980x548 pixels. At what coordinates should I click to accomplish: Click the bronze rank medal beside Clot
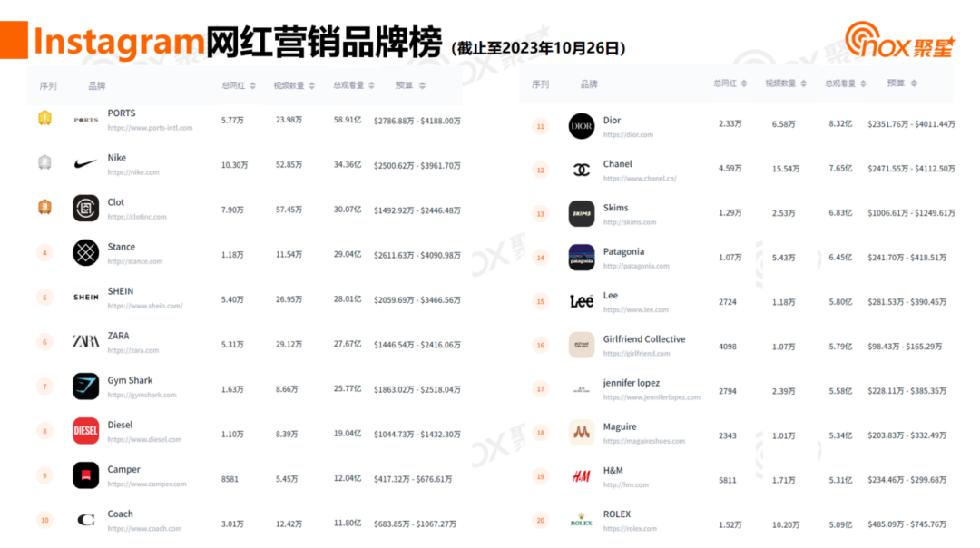point(44,207)
